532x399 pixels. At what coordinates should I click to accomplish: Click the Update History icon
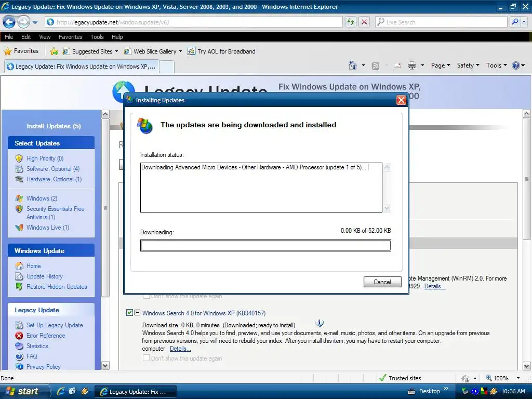pyautogui.click(x=19, y=276)
